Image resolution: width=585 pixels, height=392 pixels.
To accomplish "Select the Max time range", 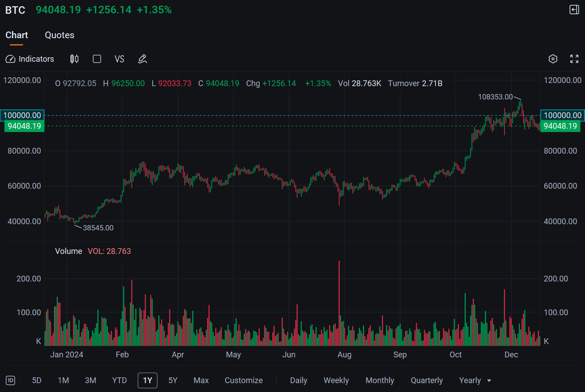I will (201, 380).
